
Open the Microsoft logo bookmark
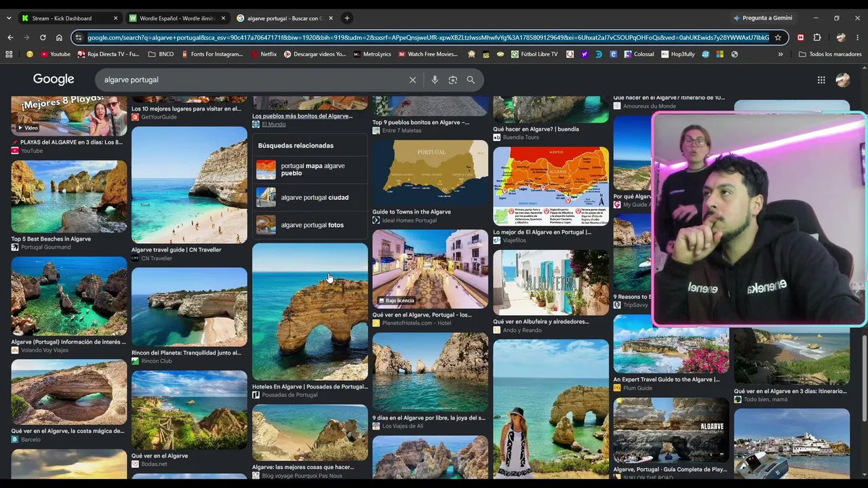719,54
